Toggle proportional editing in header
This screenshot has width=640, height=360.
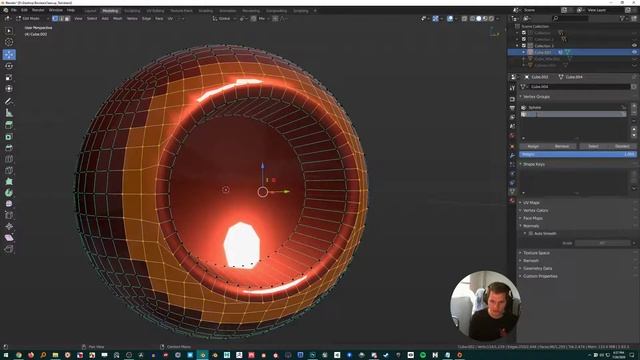click(275, 18)
